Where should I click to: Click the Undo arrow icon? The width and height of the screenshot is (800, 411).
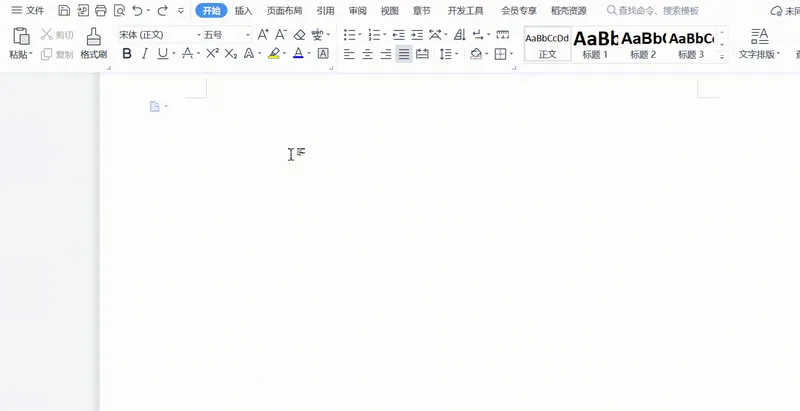[137, 10]
